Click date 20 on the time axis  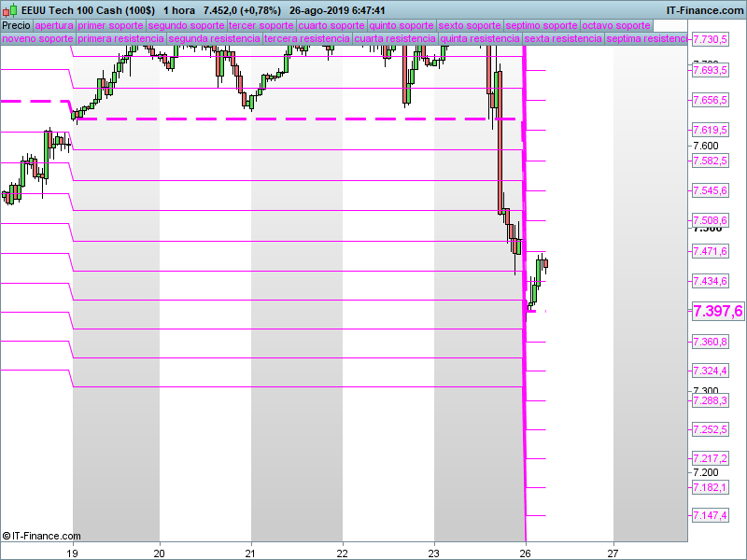pyautogui.click(x=159, y=553)
